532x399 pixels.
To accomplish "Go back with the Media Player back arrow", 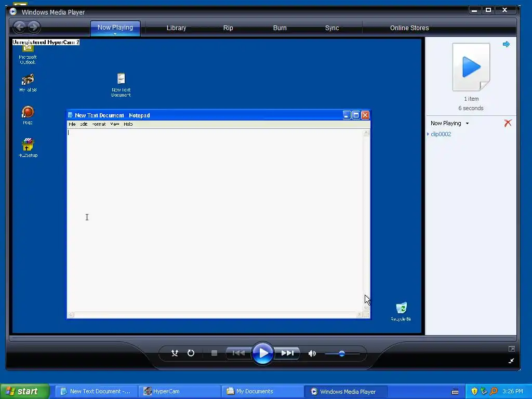I will tap(20, 27).
